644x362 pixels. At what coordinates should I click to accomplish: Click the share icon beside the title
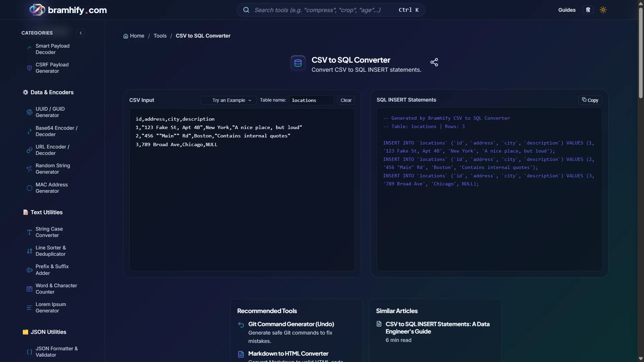coord(434,62)
